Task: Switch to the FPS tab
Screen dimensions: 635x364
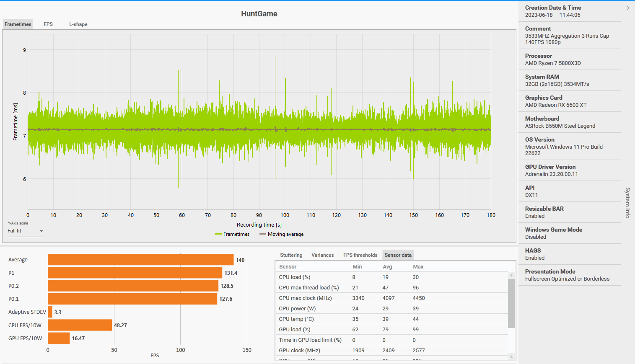Action: (48, 24)
